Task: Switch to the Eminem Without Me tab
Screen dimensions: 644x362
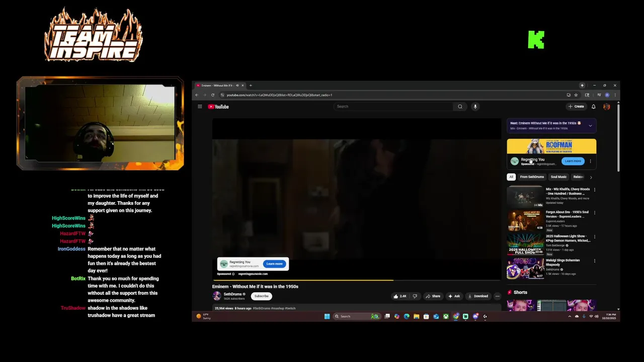Action: tap(220, 85)
